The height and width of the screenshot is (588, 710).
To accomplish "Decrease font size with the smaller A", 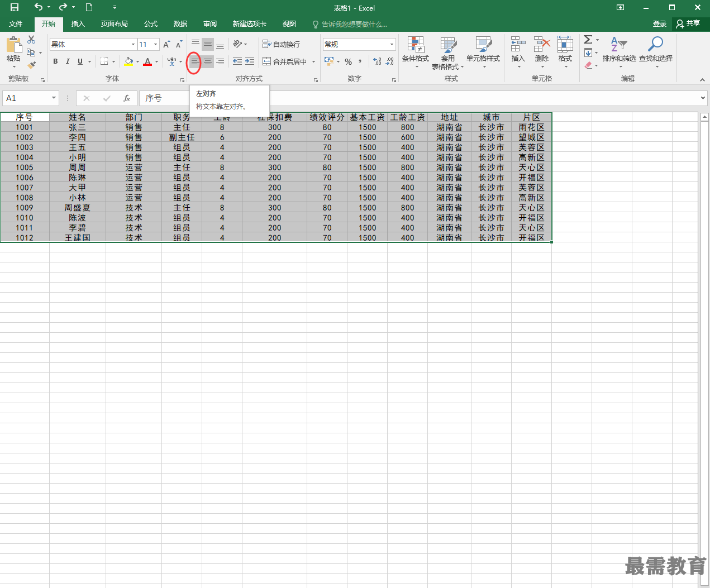I will 179,44.
